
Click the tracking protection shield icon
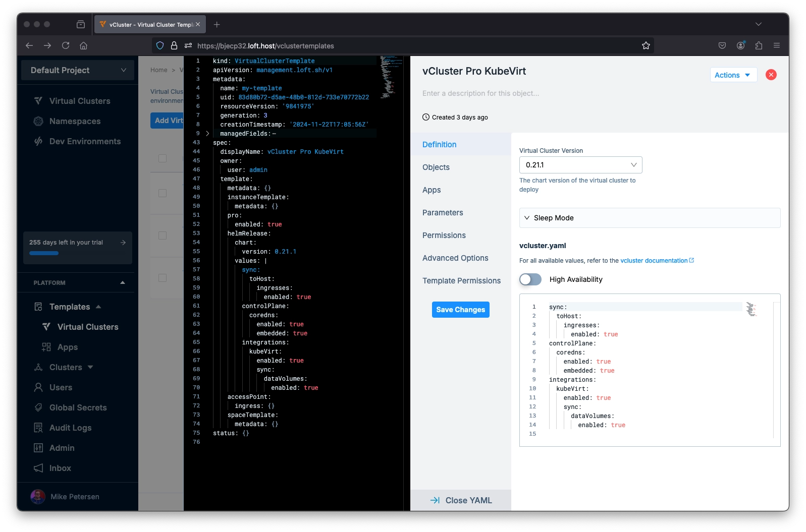pyautogui.click(x=160, y=45)
